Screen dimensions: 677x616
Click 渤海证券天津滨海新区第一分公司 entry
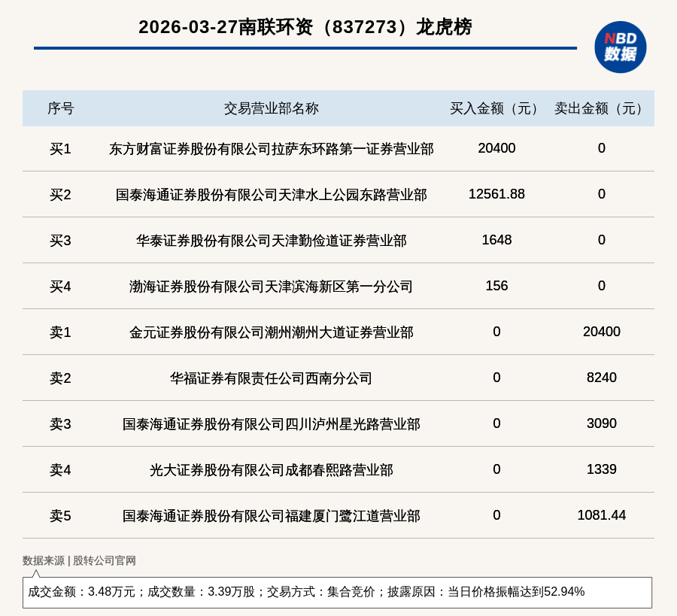(271, 287)
